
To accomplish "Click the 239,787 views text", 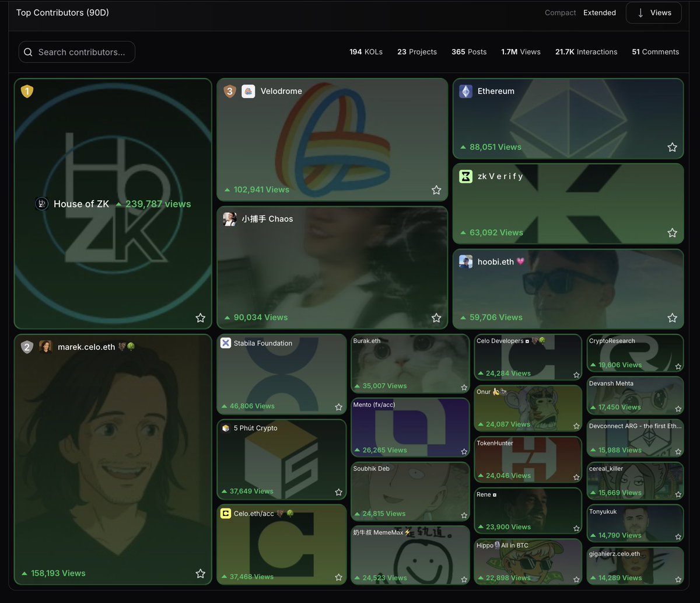I will point(158,204).
